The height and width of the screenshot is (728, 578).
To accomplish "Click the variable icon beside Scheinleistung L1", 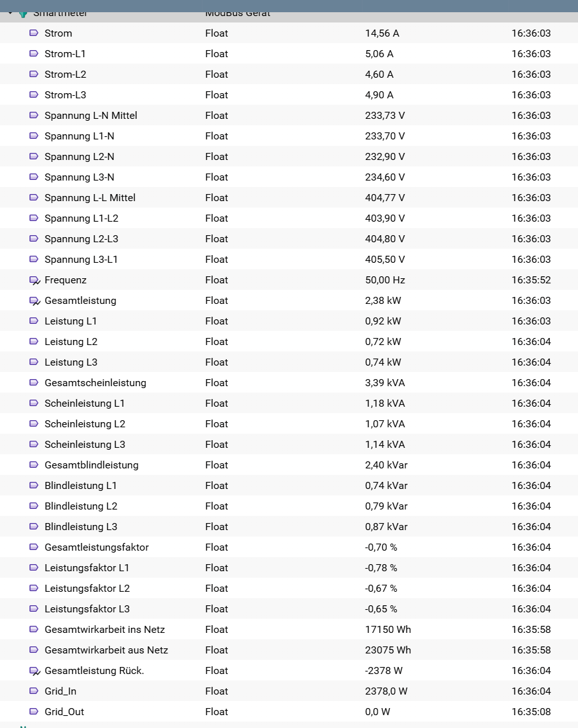I will point(34,404).
